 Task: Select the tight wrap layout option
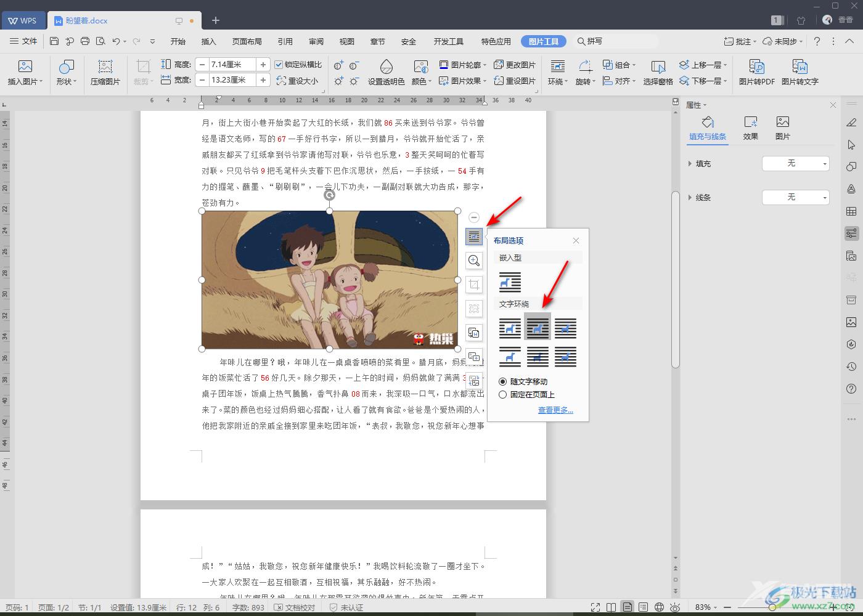pos(538,328)
